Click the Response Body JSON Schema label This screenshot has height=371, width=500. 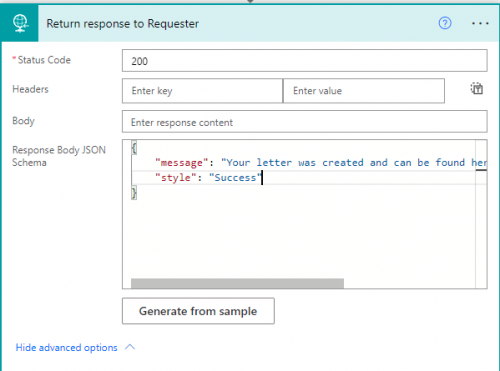click(x=59, y=156)
